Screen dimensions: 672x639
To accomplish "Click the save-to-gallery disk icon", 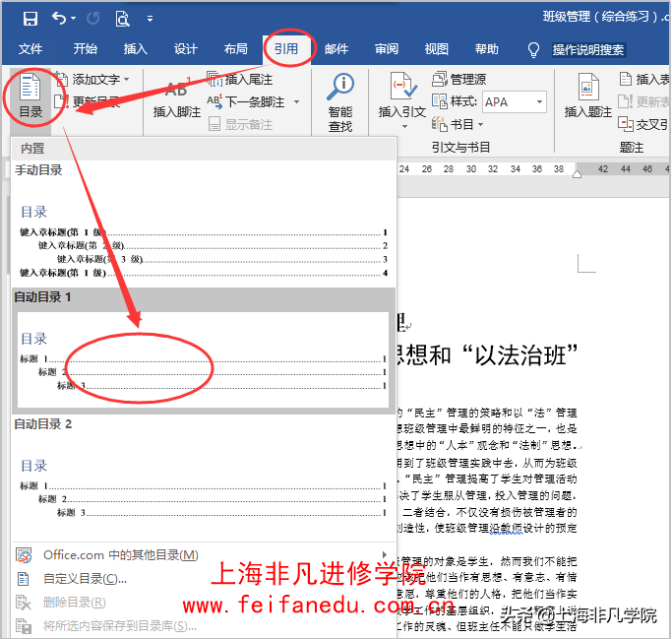I will point(24,626).
